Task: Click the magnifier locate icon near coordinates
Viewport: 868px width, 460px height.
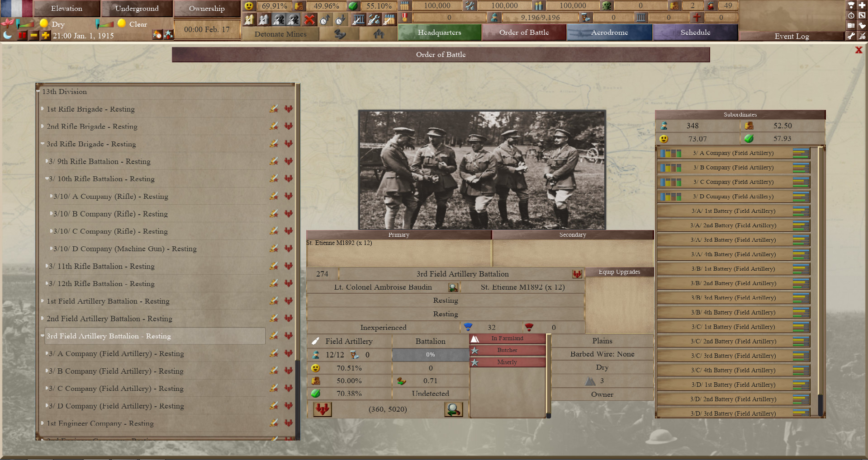Action: click(453, 409)
